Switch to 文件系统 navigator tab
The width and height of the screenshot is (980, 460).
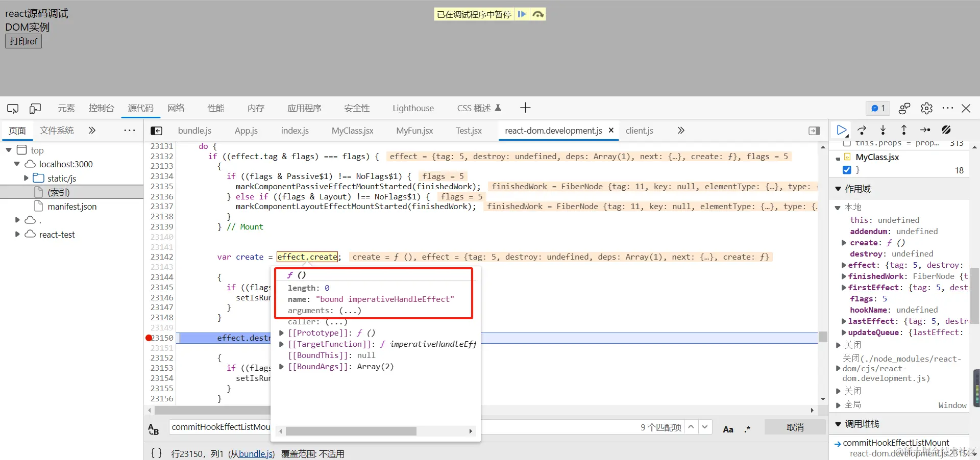[x=57, y=131]
